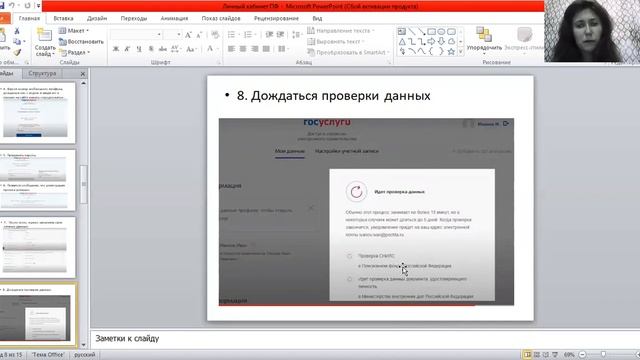This screenshot has height=360, width=640.
Task: Toggle justify text alignment
Action: 267,49
